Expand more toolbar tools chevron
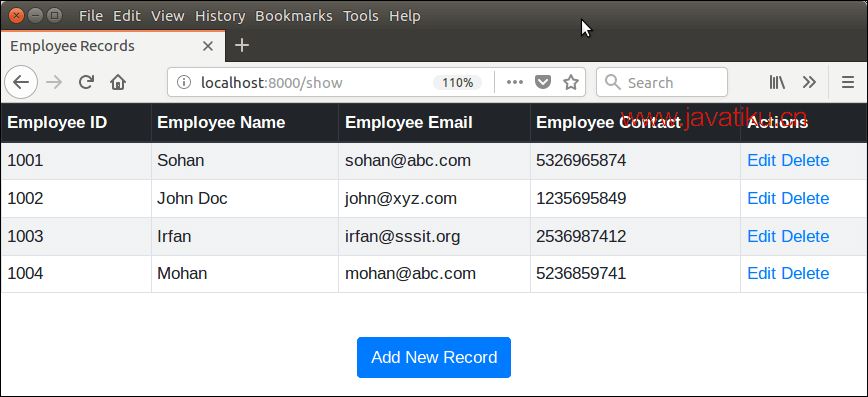The image size is (868, 397). coord(809,83)
